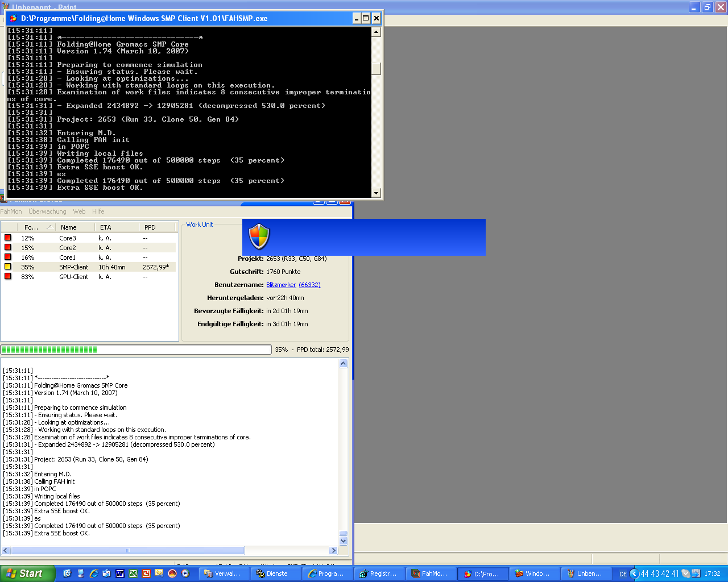
Task: Click the network computers tray icon
Action: (696, 573)
